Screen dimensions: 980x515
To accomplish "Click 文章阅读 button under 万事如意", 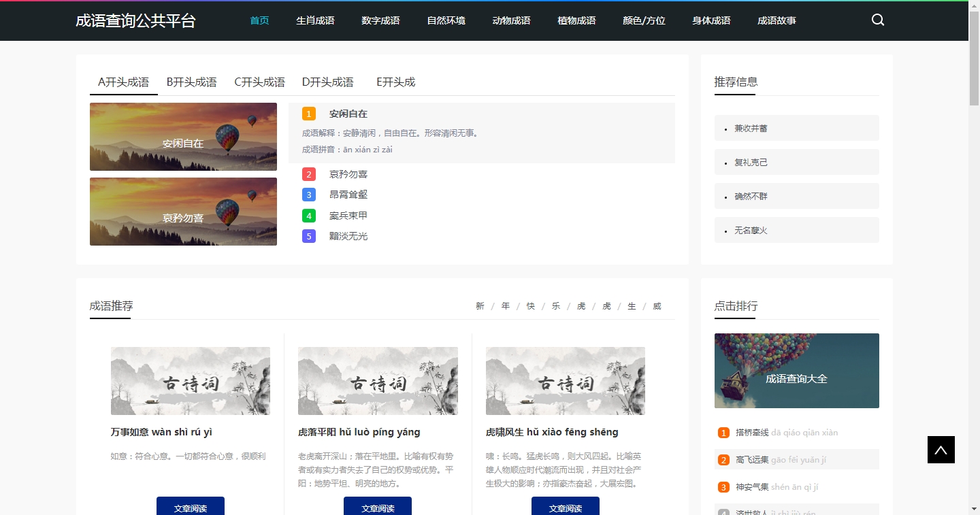I will click(x=191, y=508).
